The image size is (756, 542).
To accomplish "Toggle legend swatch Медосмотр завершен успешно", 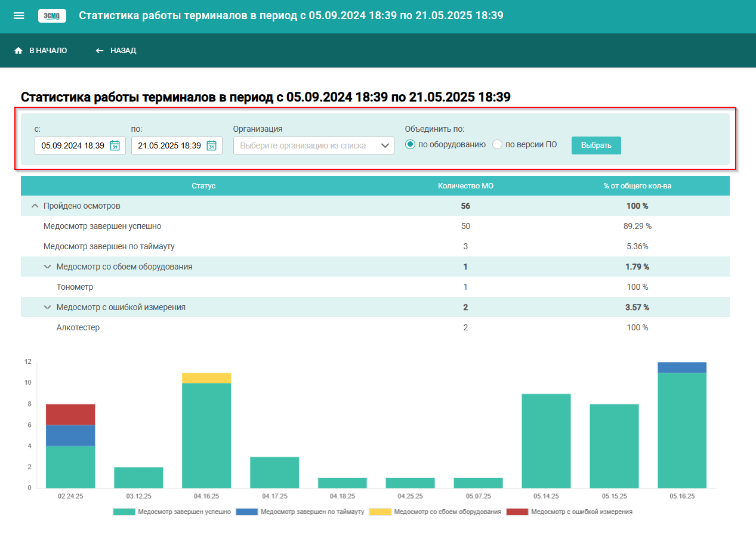I will point(124,512).
